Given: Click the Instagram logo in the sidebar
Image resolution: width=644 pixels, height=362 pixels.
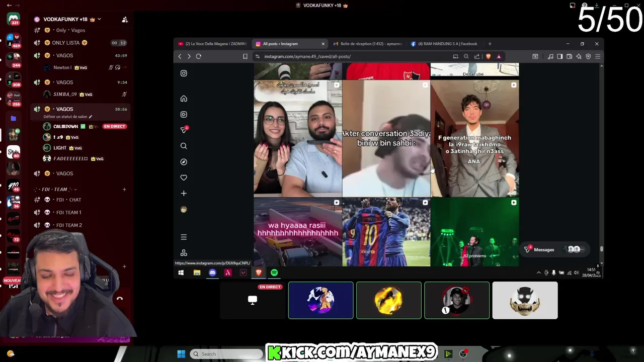Looking at the screenshot, I should click(x=184, y=73).
